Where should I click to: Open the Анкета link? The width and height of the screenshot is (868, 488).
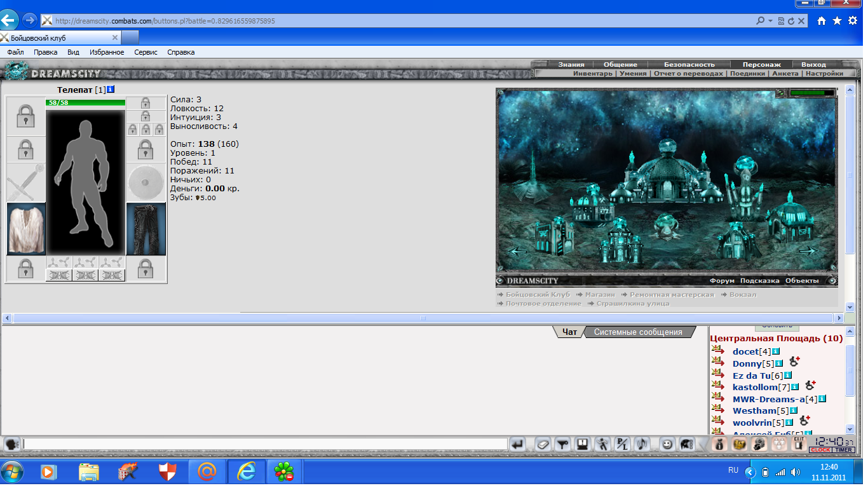click(x=785, y=73)
